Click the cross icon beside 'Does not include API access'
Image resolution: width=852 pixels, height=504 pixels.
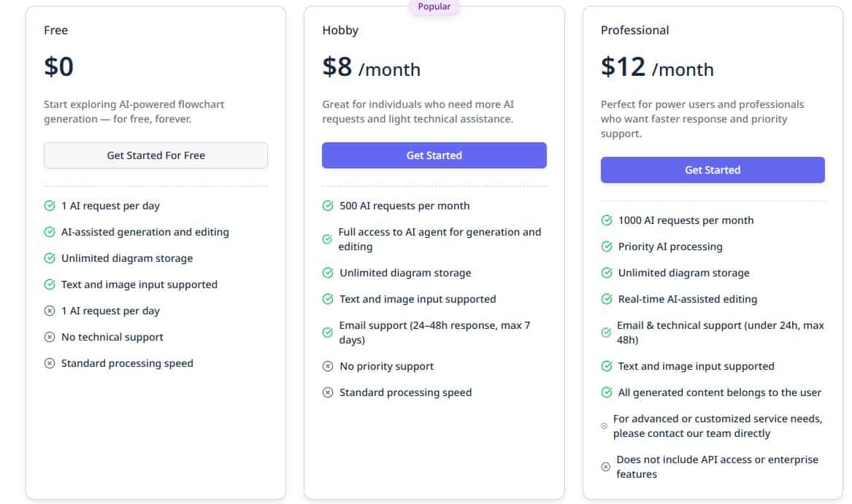coord(606,465)
